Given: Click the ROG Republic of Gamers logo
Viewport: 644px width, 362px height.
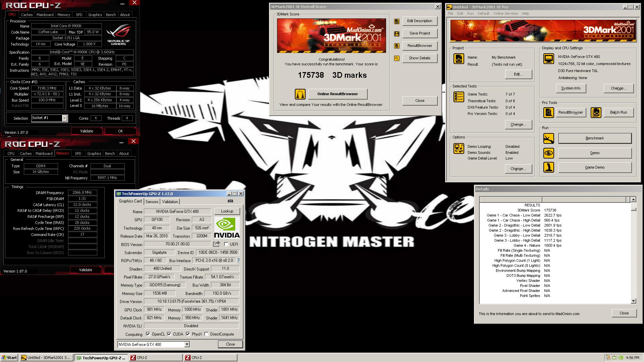Looking at the screenshot, I should [118, 35].
